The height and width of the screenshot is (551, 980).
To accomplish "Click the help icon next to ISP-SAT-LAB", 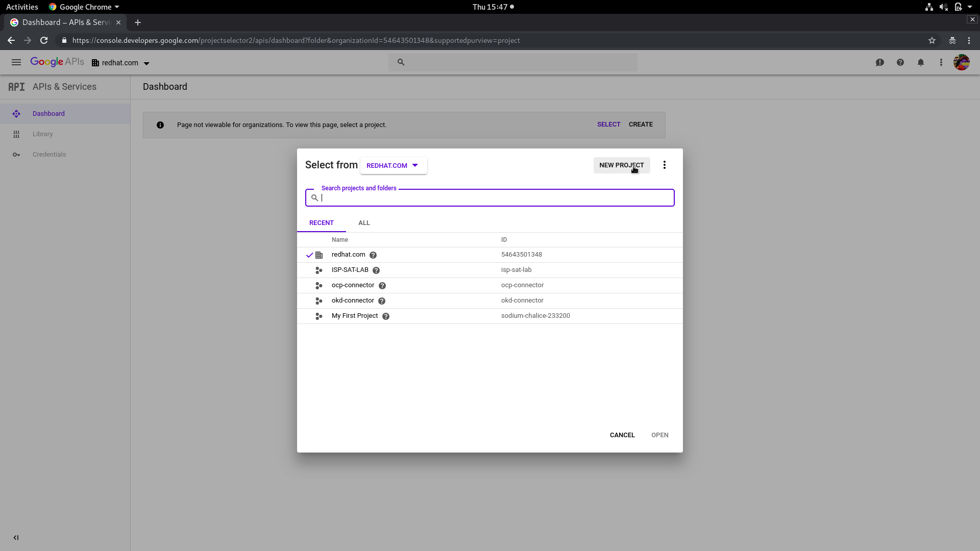I will pyautogui.click(x=376, y=270).
